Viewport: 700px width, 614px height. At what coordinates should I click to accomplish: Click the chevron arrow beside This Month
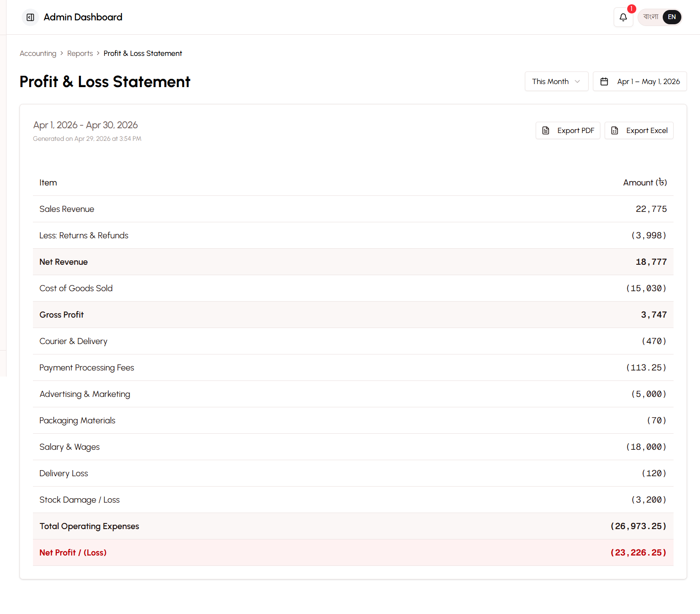pyautogui.click(x=577, y=81)
